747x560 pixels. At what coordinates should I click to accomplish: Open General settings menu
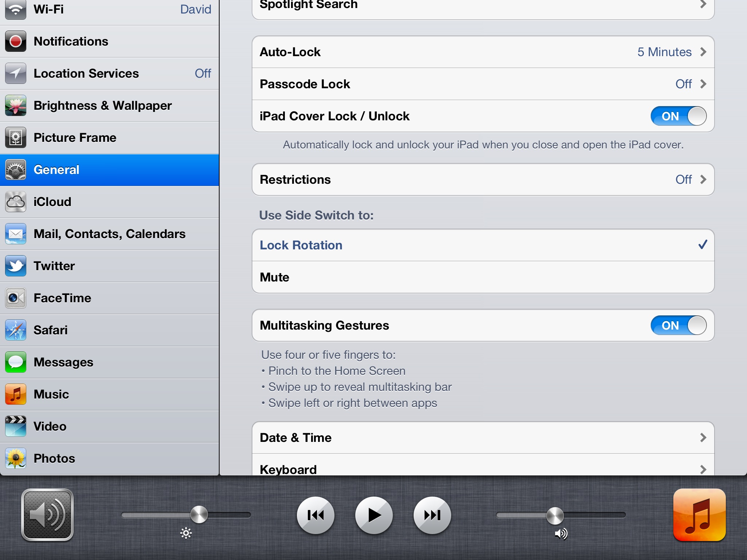pyautogui.click(x=111, y=170)
